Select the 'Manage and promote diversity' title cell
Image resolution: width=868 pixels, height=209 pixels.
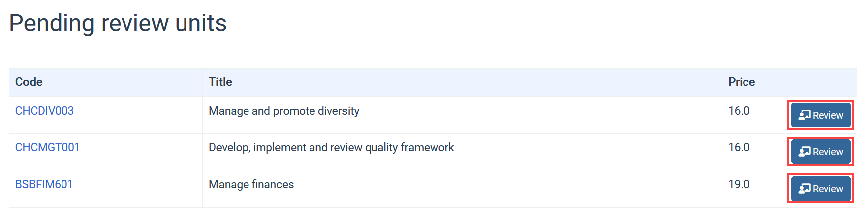click(462, 115)
